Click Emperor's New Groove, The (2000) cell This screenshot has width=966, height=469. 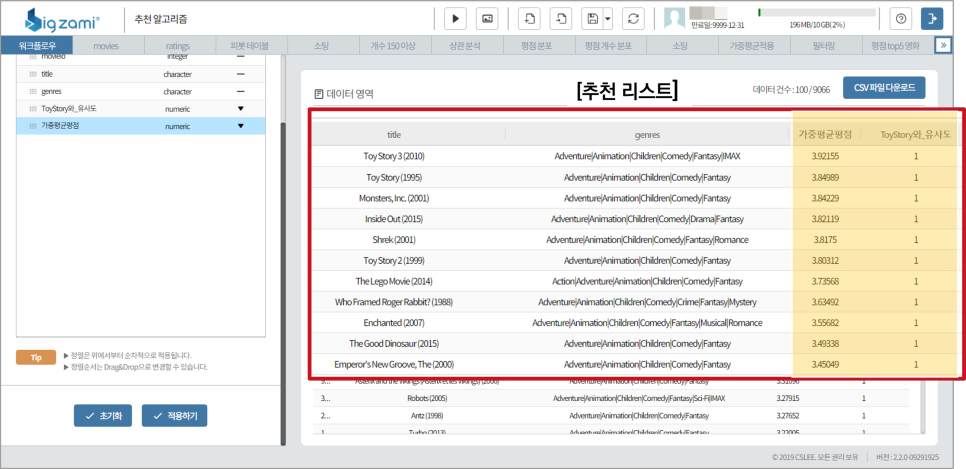tap(394, 364)
